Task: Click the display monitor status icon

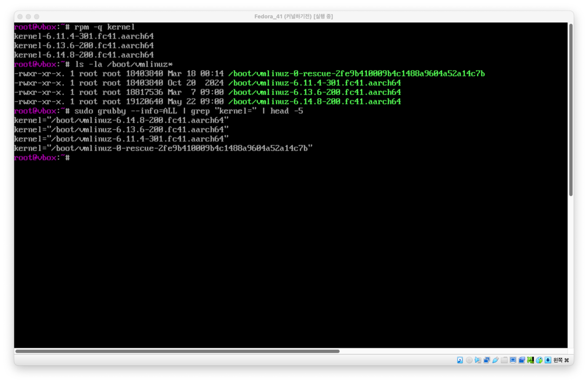Action: coord(513,360)
